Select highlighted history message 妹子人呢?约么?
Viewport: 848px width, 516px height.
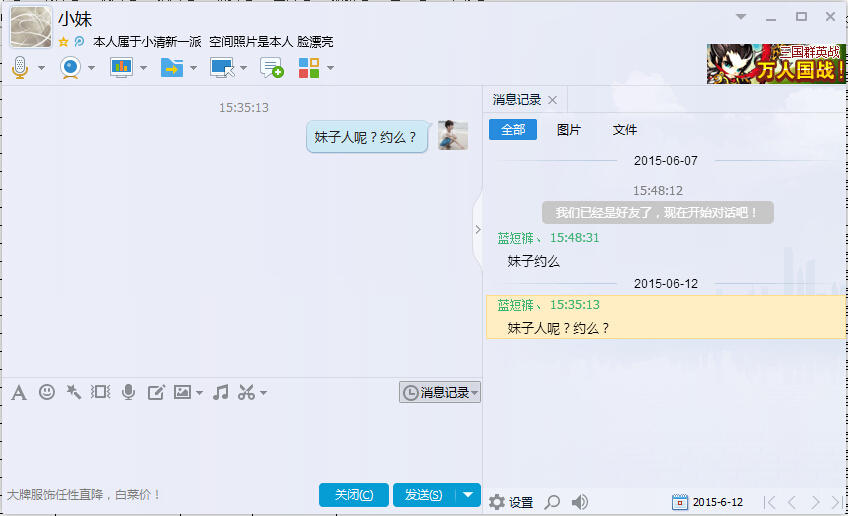[x=666, y=317]
